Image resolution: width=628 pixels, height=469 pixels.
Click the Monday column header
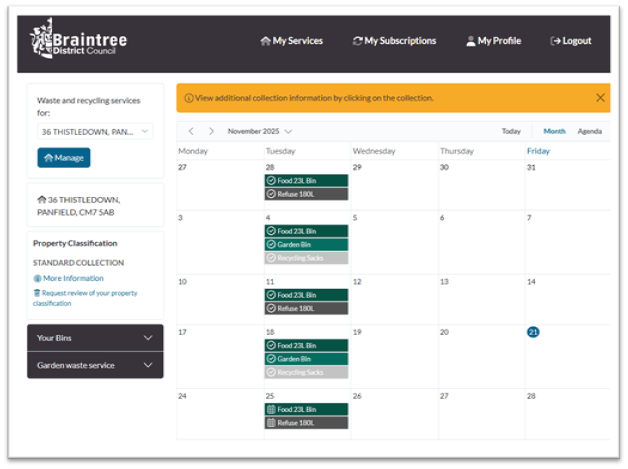click(x=193, y=151)
